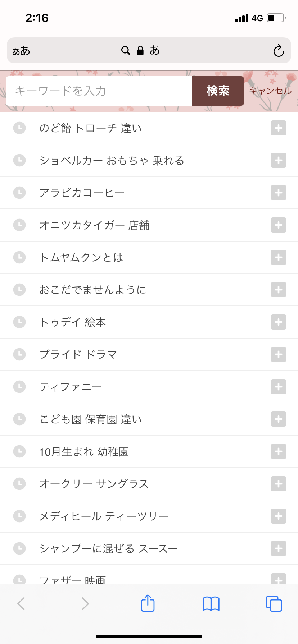
Task: Pick オークリー サングラス from search history
Action: (x=94, y=484)
